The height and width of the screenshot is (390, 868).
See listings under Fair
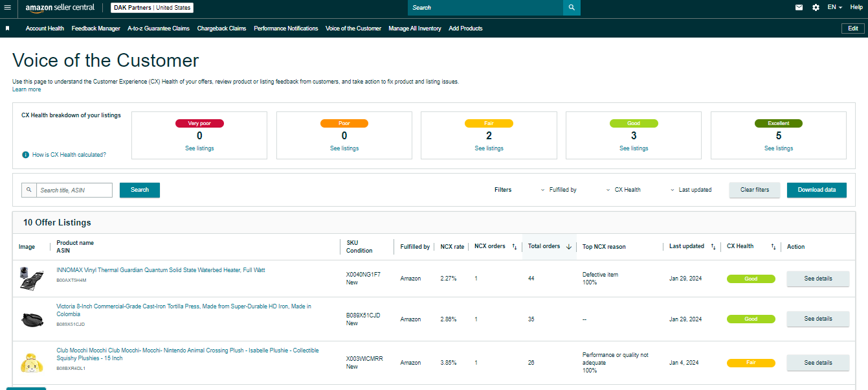489,148
